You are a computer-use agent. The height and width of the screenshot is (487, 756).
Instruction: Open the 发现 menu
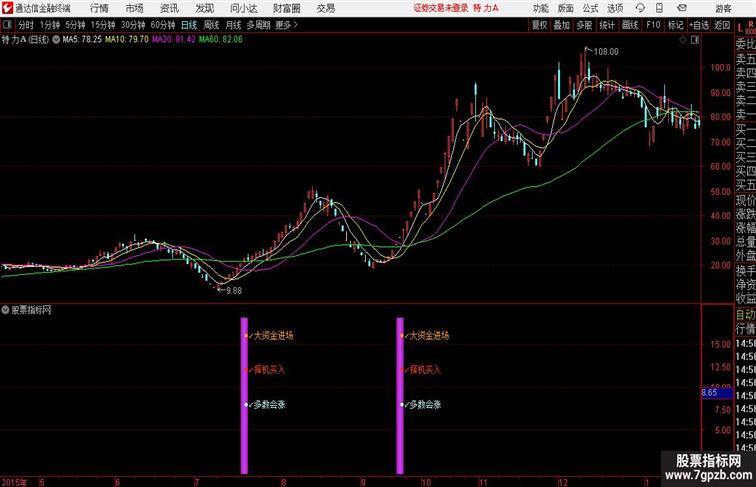pyautogui.click(x=205, y=8)
